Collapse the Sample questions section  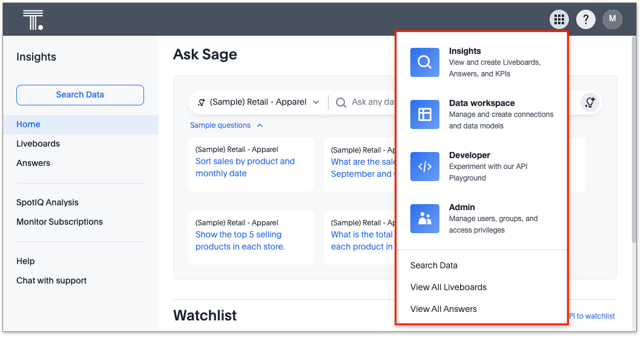tap(226, 125)
